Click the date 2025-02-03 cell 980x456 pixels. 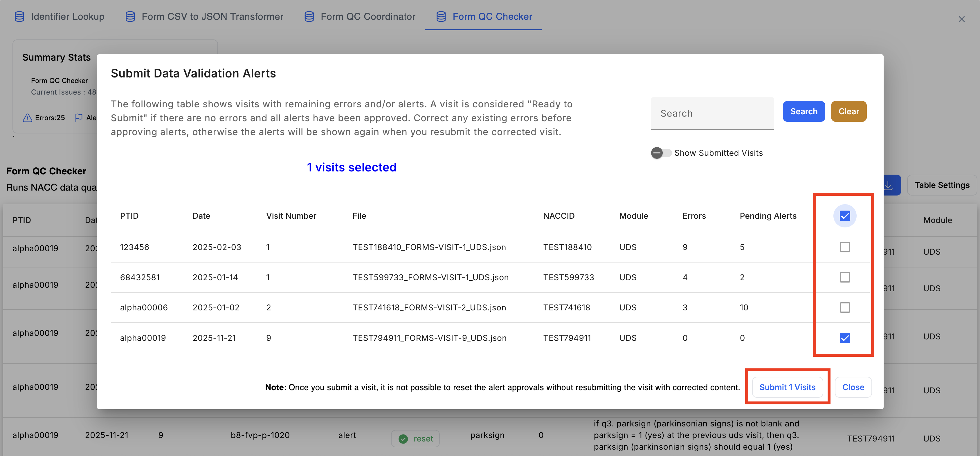(x=217, y=247)
